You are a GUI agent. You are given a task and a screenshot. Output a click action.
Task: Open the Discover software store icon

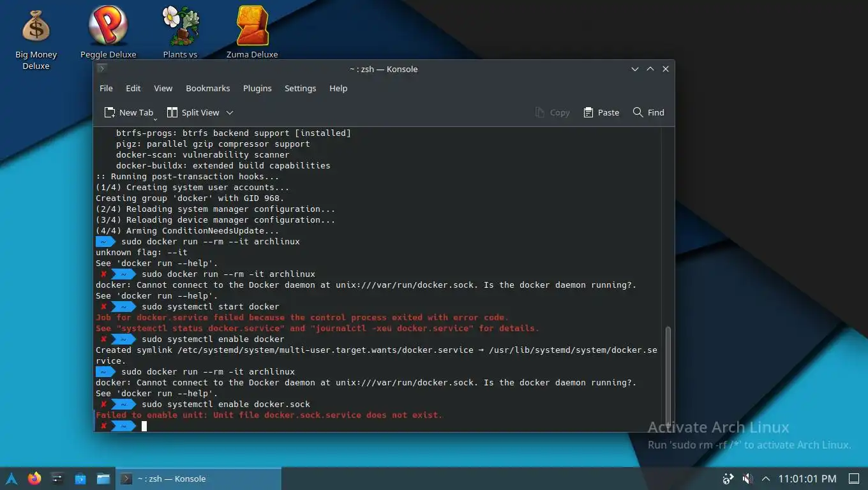(80, 479)
